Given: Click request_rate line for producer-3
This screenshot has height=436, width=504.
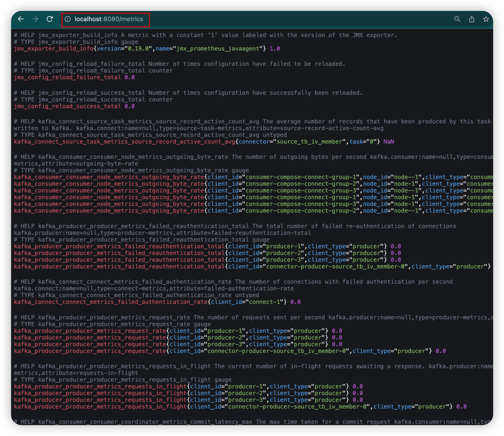Looking at the screenshot, I should point(178,344).
